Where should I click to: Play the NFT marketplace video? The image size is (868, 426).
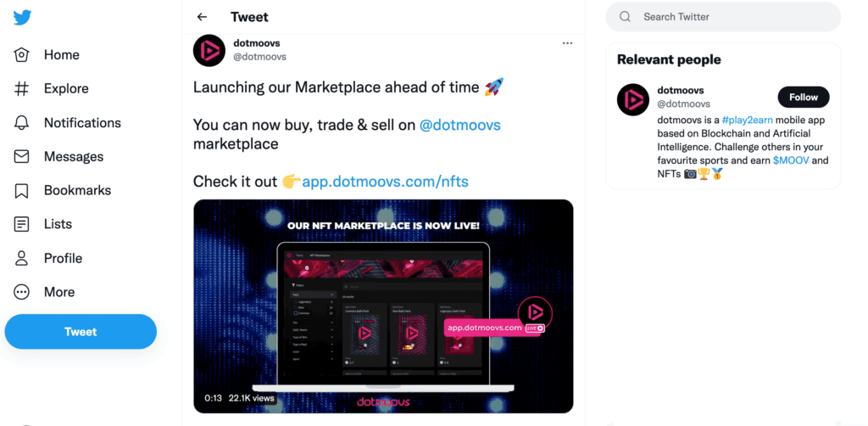point(383,305)
